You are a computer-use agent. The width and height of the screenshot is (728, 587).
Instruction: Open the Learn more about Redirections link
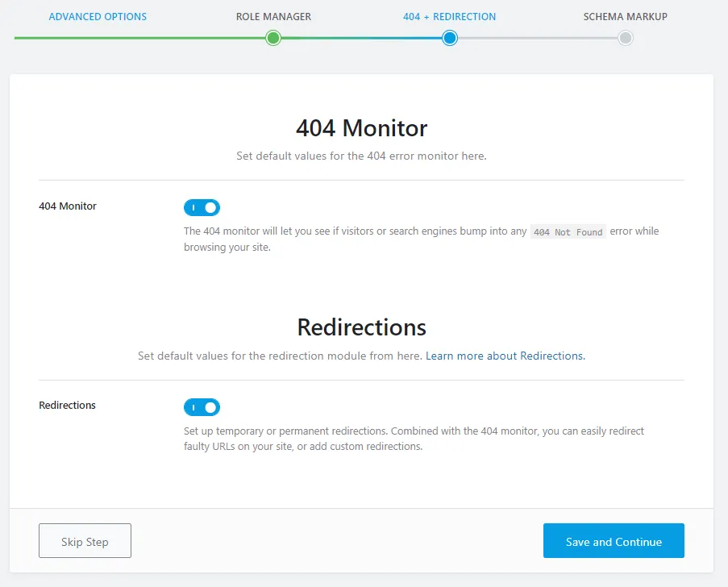[505, 356]
